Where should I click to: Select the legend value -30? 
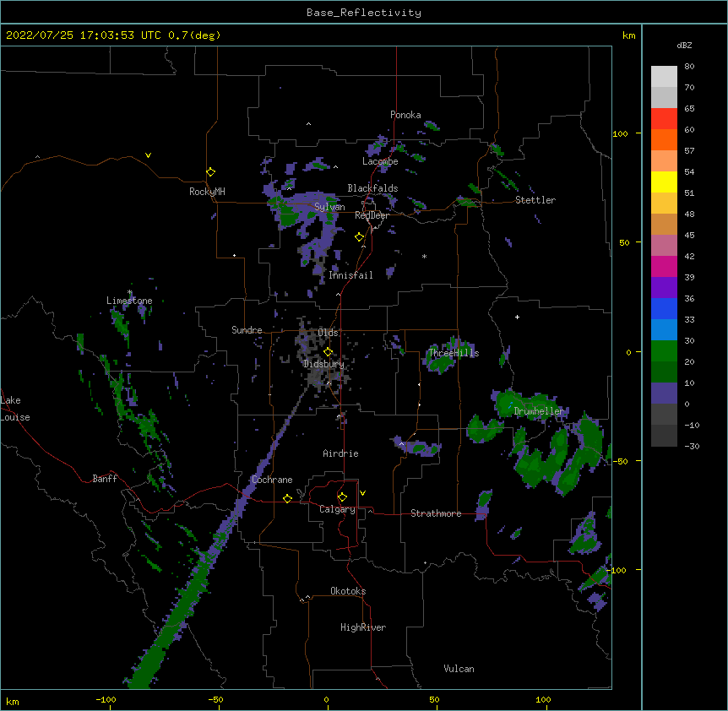click(692, 446)
